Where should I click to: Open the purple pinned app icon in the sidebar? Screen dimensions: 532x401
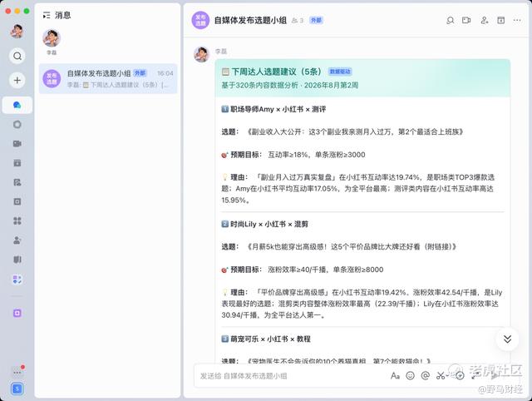17,313
